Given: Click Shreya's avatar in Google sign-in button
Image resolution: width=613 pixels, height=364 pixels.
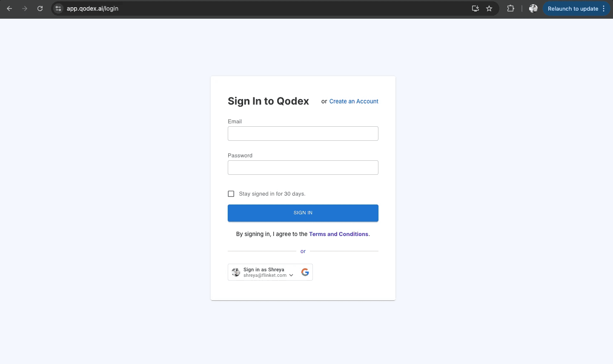Looking at the screenshot, I should point(236,272).
